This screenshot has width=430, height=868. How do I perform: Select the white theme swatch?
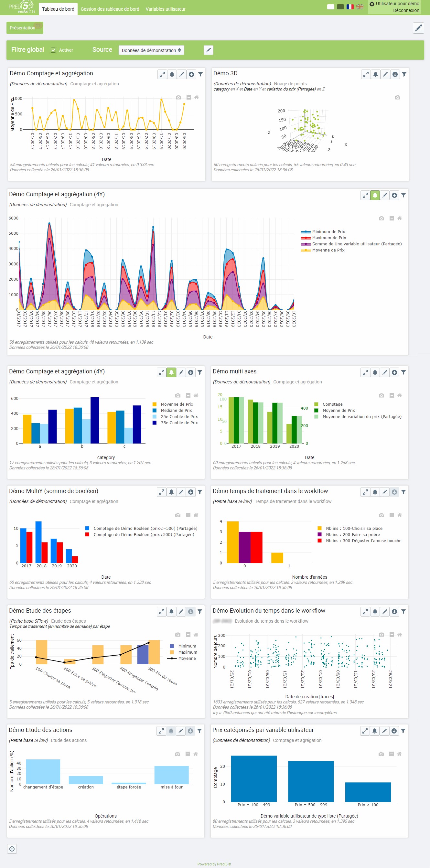(x=331, y=7)
